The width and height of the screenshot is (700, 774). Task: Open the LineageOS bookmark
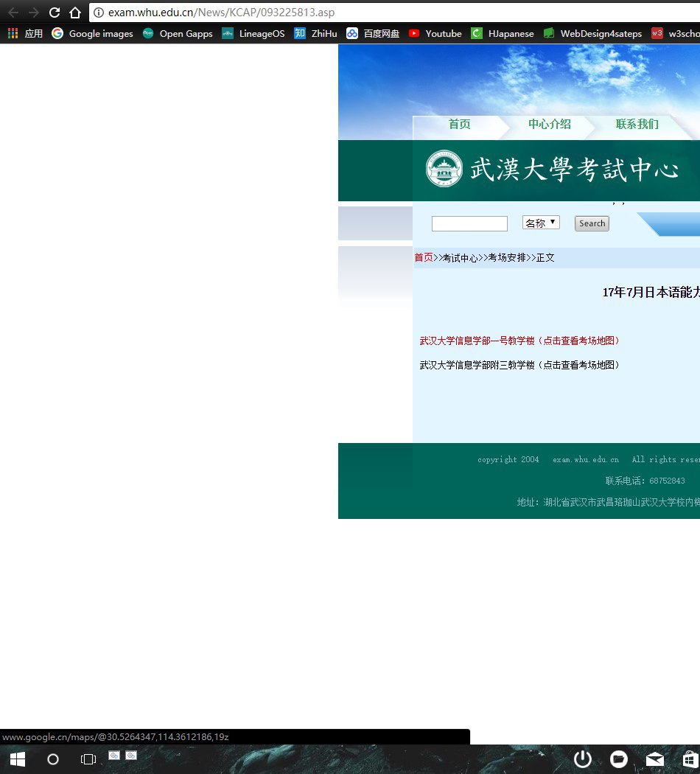[x=253, y=33]
